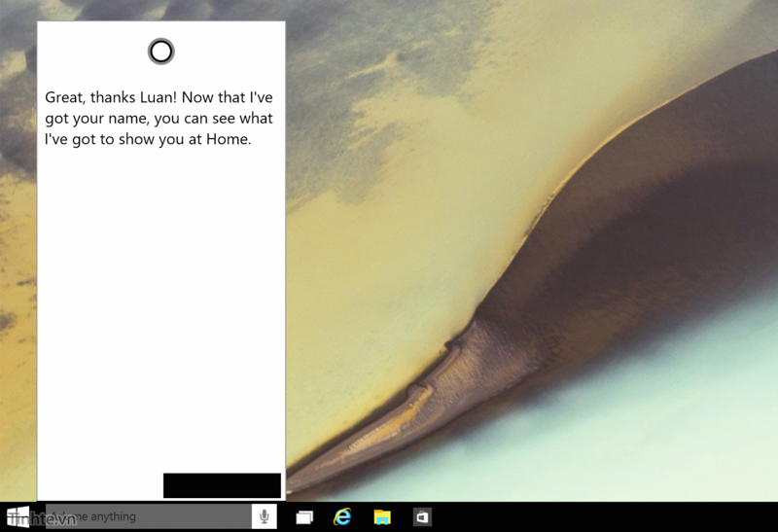Open File Explorer from the taskbar
Screen dimensions: 778x532
[x=382, y=517]
